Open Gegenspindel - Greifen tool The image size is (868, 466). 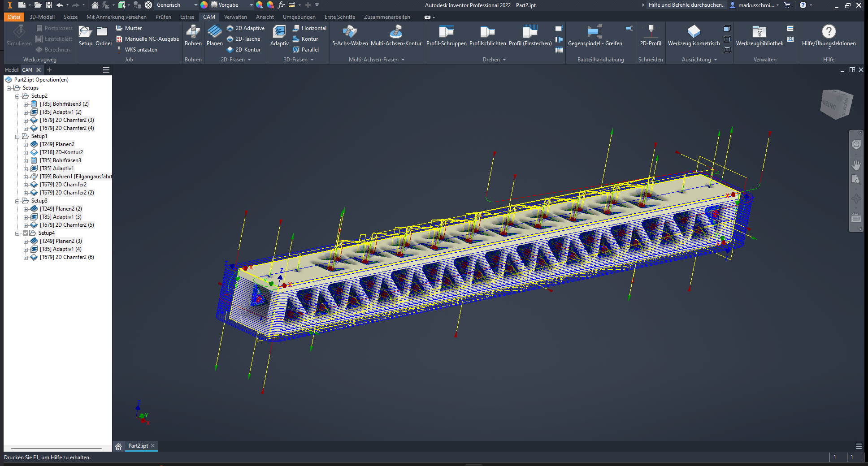click(595, 36)
